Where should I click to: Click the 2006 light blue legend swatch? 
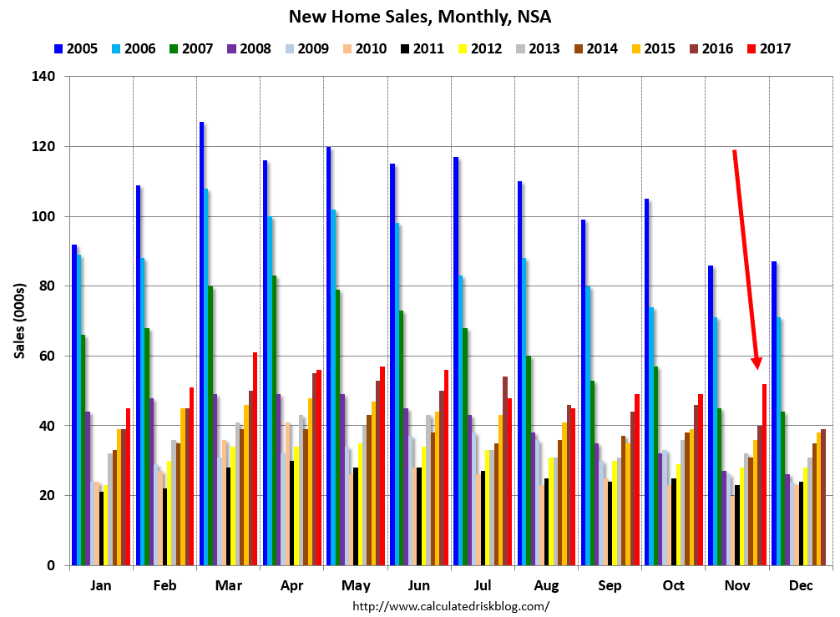[x=116, y=48]
